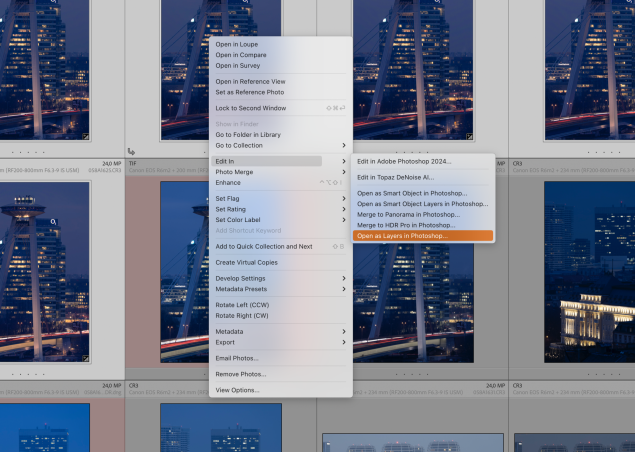Click Remove Photos… in the context menu
Screen dimensions: 635x452
click(x=243, y=373)
